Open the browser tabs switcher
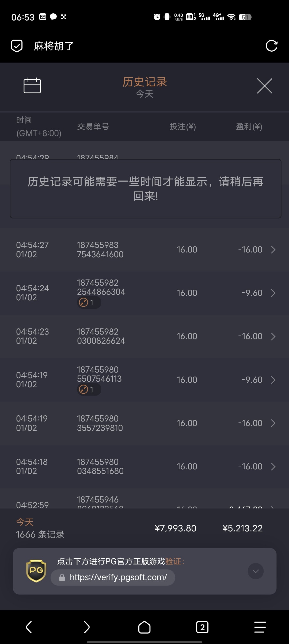289x644 pixels. 202,627
